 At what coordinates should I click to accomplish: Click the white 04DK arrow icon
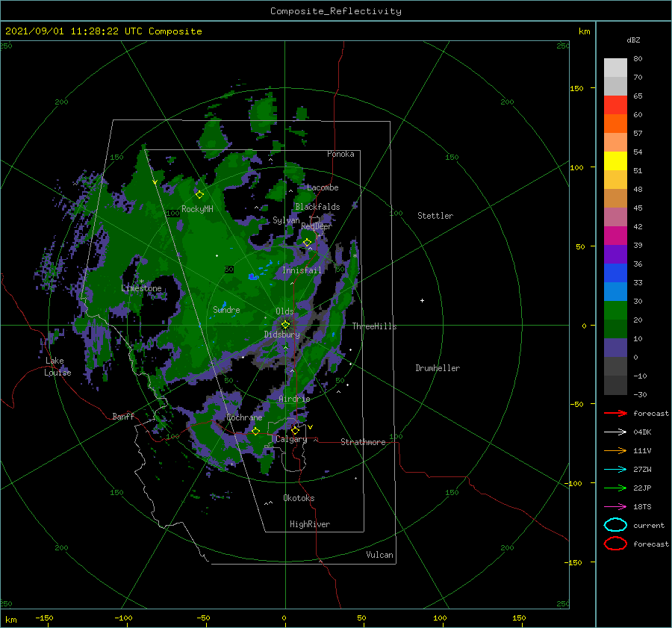point(615,432)
